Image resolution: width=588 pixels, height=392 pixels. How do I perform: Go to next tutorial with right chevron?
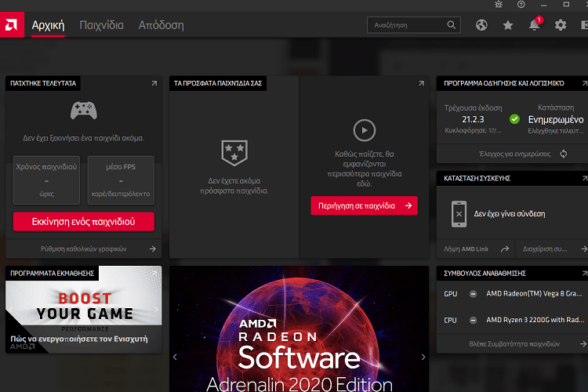[156, 310]
